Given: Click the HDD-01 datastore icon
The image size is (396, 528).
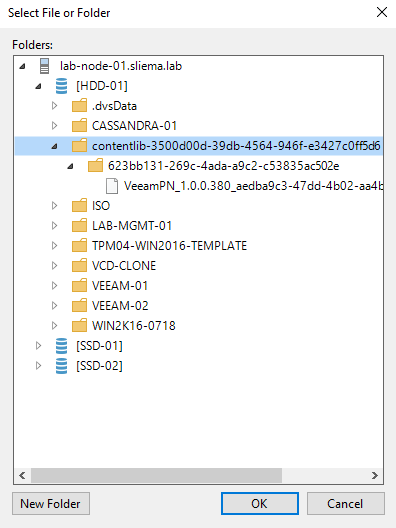Looking at the screenshot, I should (61, 86).
